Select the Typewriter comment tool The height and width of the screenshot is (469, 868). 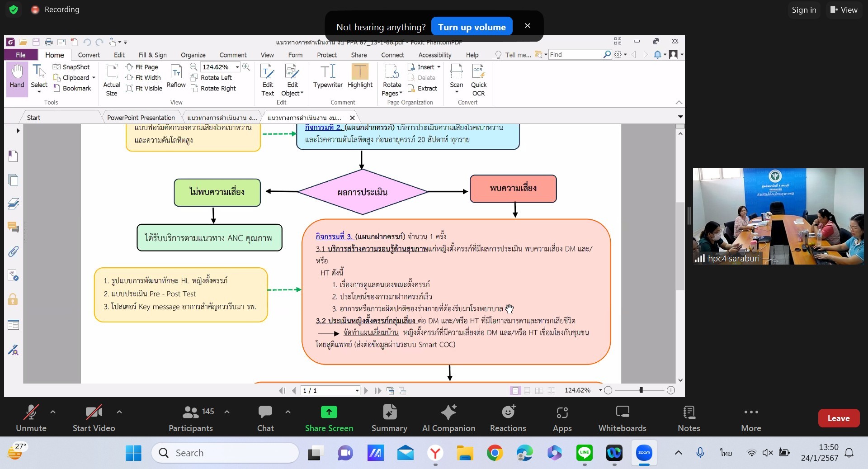click(x=328, y=76)
